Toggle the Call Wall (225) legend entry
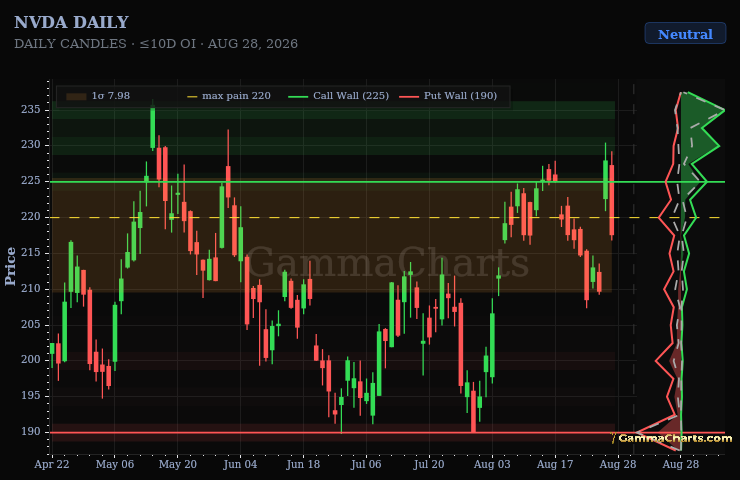The width and height of the screenshot is (740, 480). (x=338, y=96)
